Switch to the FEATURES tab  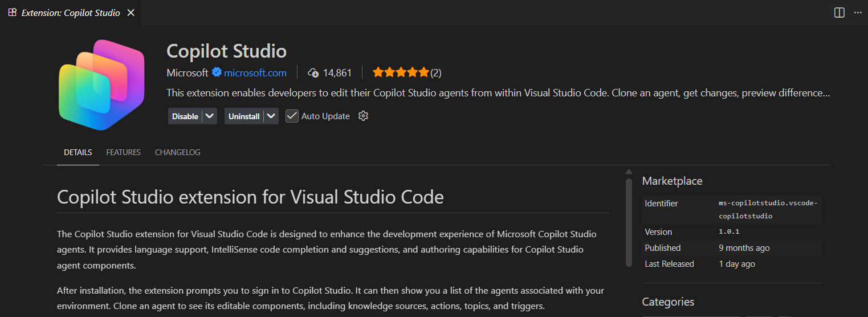click(x=123, y=152)
